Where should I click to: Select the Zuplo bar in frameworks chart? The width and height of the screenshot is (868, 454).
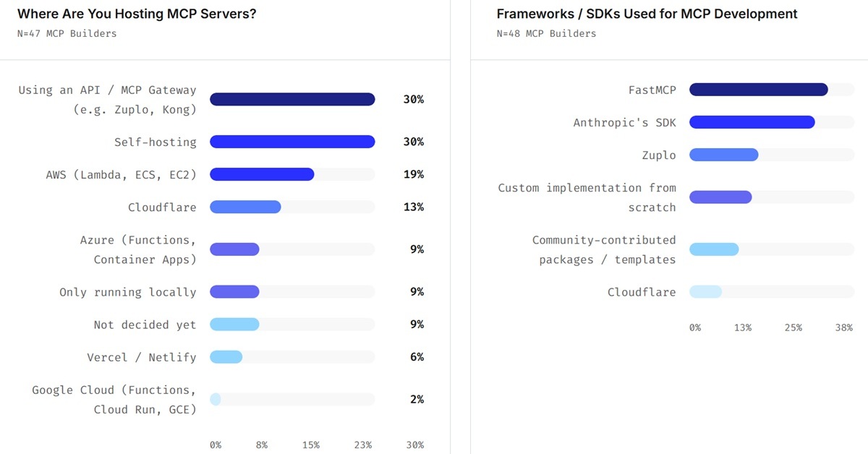click(x=723, y=155)
